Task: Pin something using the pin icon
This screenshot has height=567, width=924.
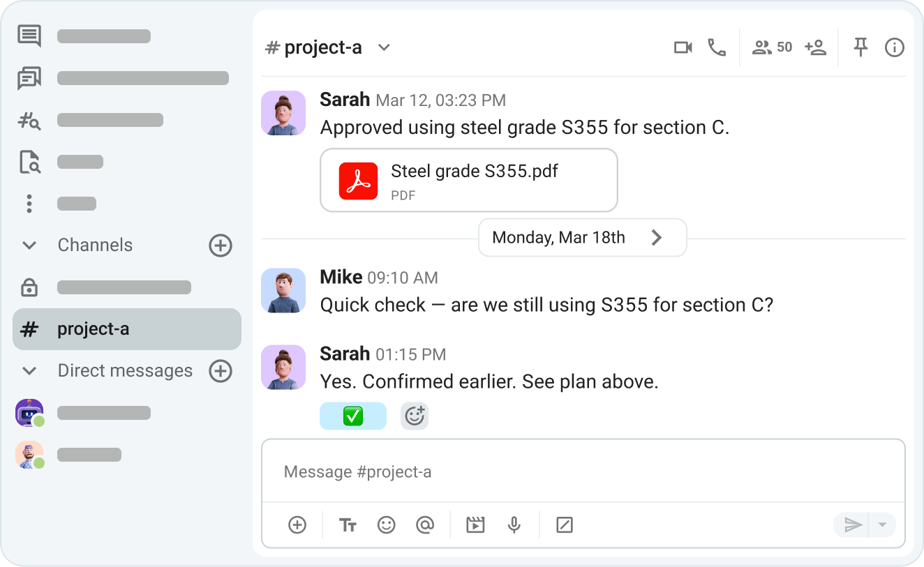Action: coord(860,47)
